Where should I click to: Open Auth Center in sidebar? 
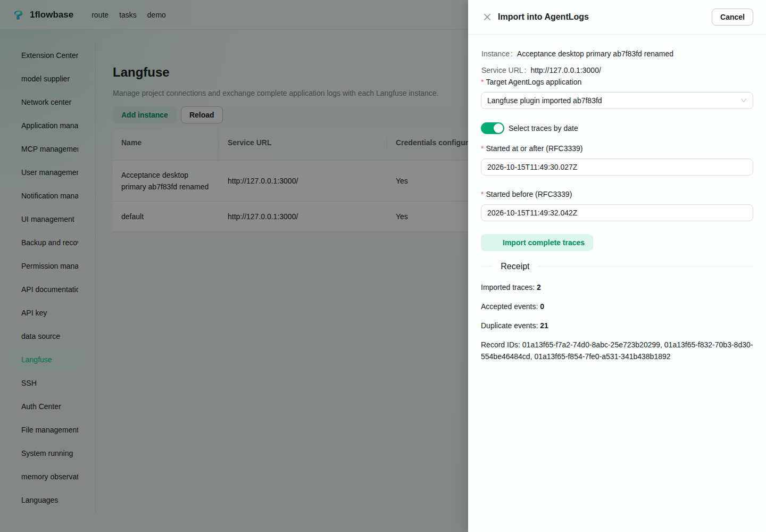click(x=48, y=406)
